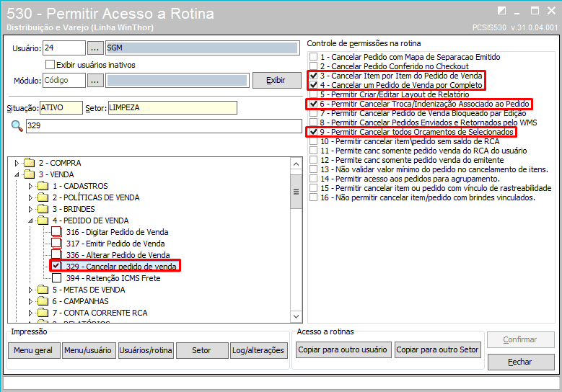
Task: Click the 1 - CADASTROS folder icon
Action: coord(43,186)
